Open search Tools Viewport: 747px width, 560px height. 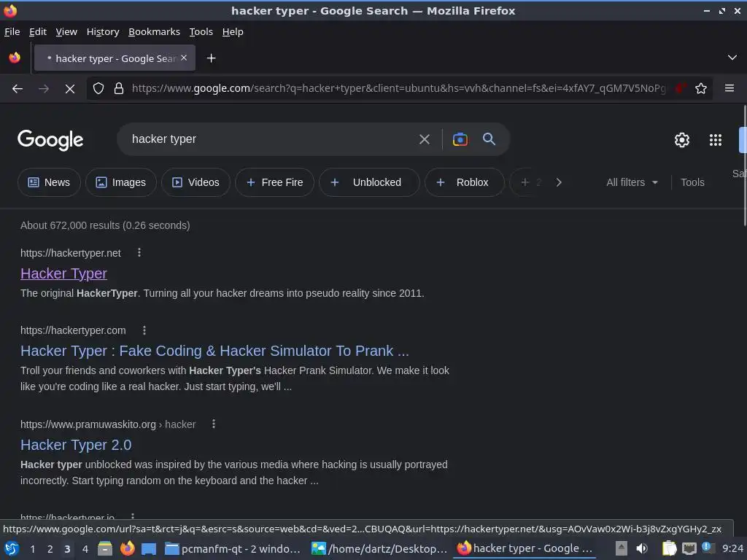(x=692, y=182)
